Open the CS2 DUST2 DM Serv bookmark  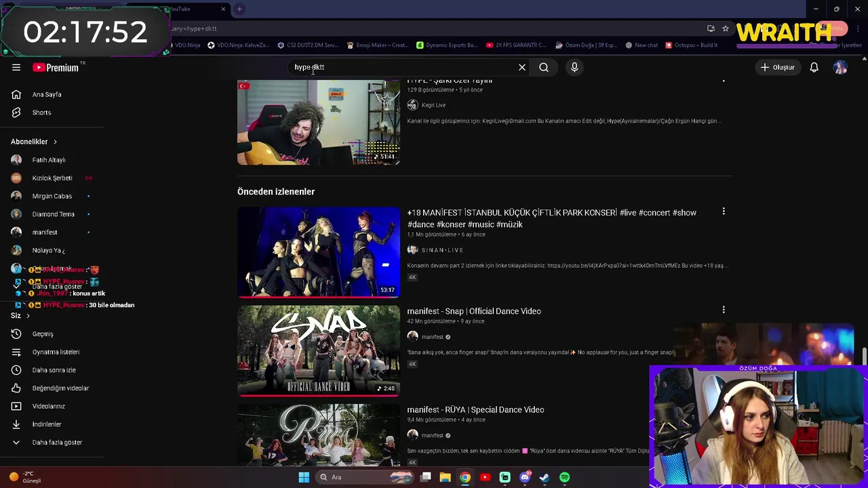(308, 45)
